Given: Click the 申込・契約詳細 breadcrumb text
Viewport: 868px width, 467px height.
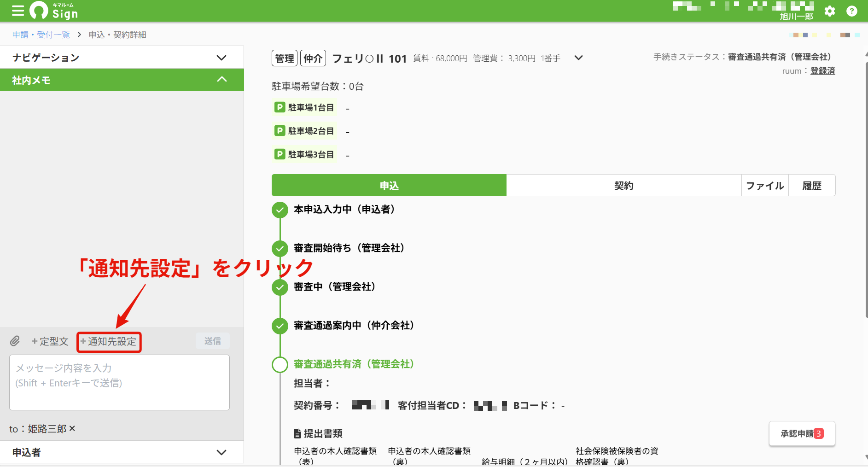Looking at the screenshot, I should (117, 35).
